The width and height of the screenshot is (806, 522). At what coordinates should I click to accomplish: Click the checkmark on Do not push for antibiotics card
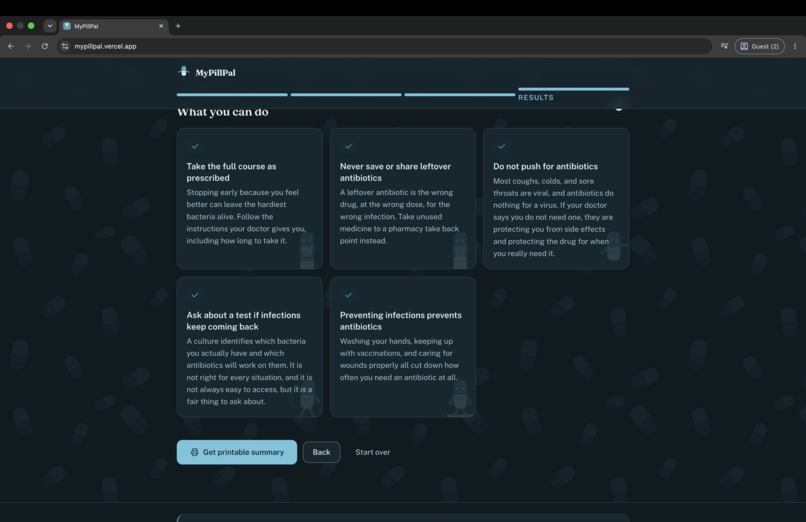pos(501,146)
